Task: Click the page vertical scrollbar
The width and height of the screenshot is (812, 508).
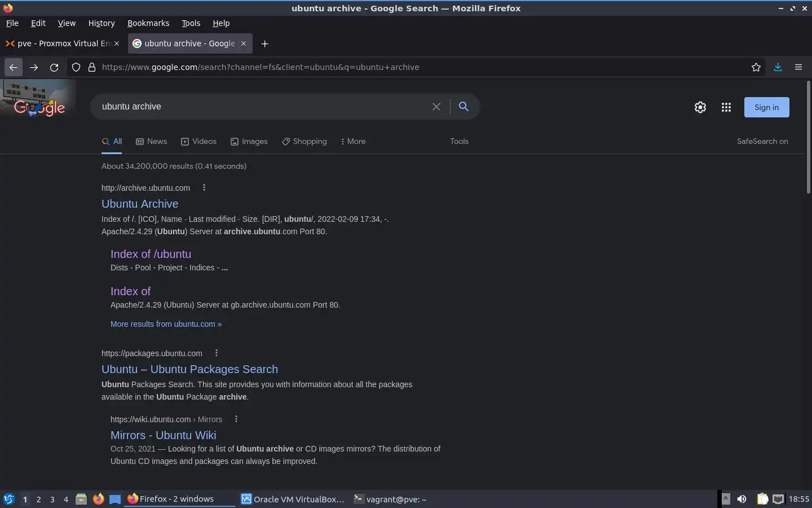Action: (808, 137)
